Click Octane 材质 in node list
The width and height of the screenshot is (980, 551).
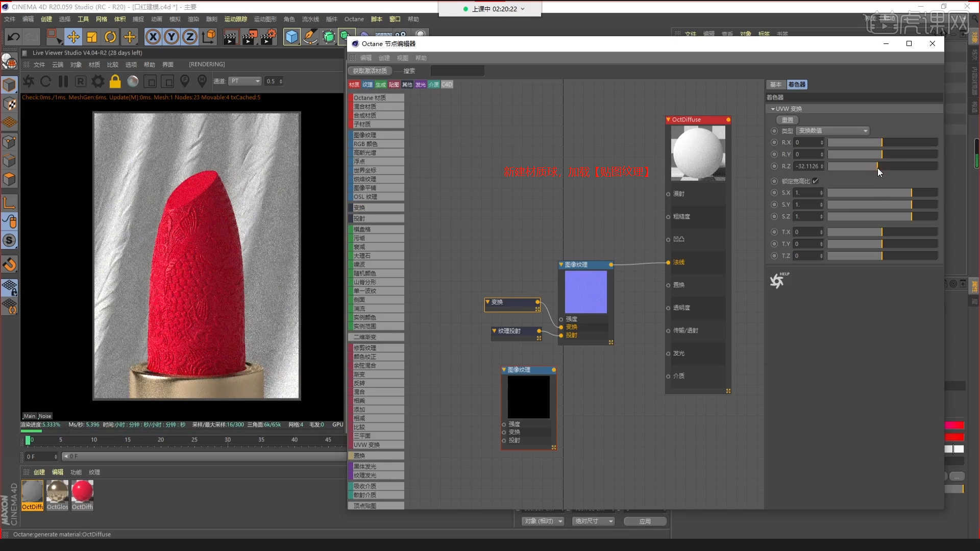click(376, 98)
